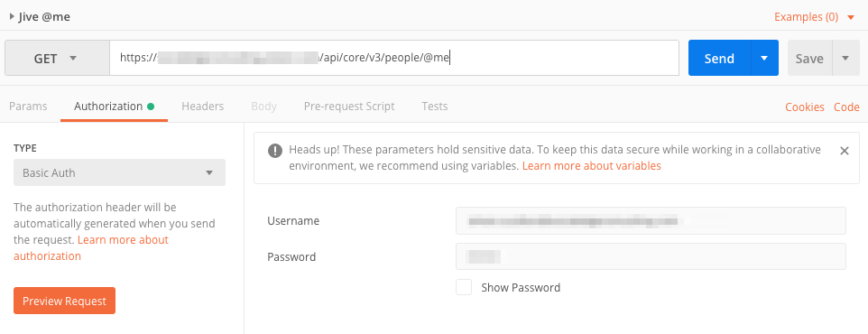This screenshot has width=868, height=334.
Task: Open the Examples (0) dropdown
Action: point(814,16)
